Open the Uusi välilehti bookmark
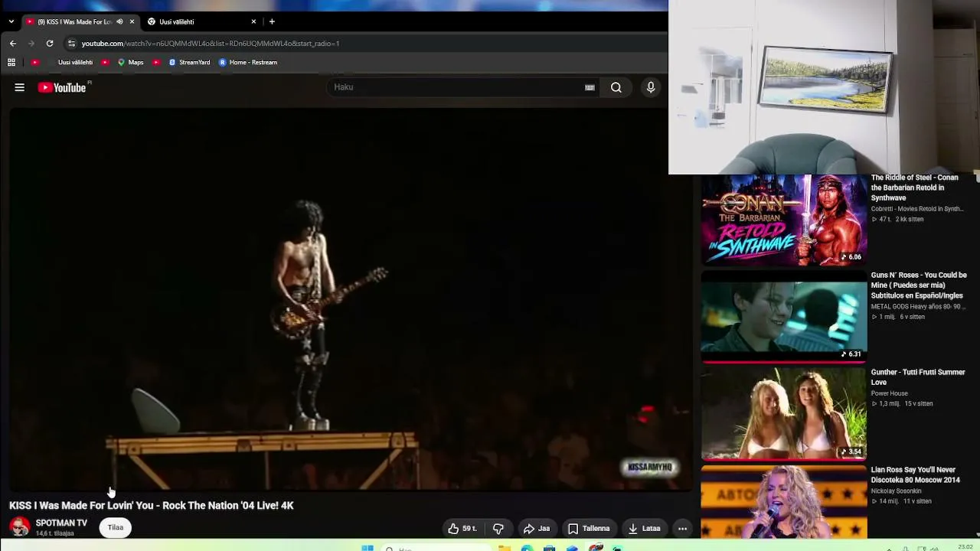The height and width of the screenshot is (551, 980). click(75, 62)
